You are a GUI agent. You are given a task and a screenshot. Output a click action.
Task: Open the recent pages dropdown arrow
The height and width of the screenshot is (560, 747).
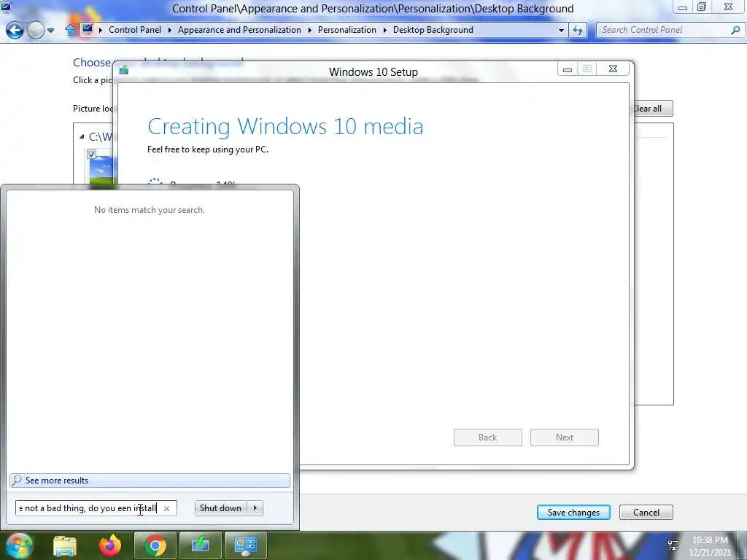(50, 31)
